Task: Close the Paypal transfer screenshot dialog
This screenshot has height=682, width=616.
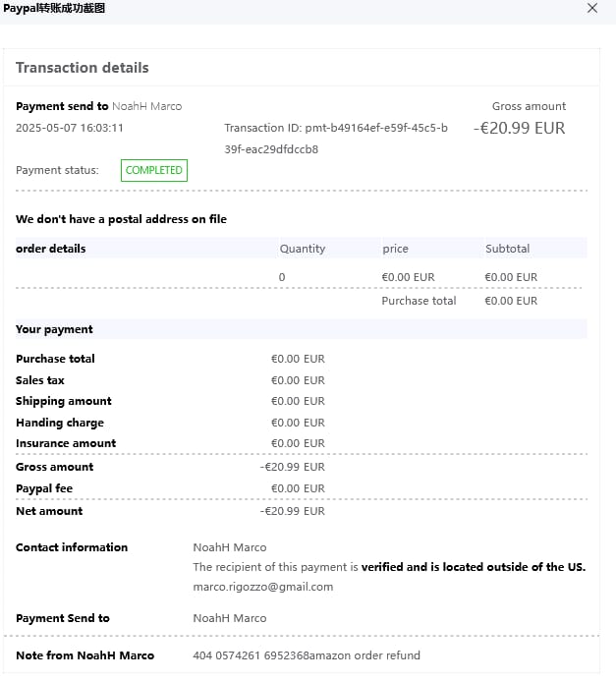Action: tap(591, 8)
